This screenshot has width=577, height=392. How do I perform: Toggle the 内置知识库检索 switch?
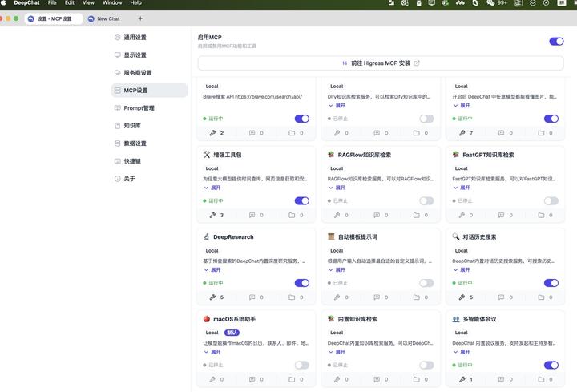[x=426, y=365]
